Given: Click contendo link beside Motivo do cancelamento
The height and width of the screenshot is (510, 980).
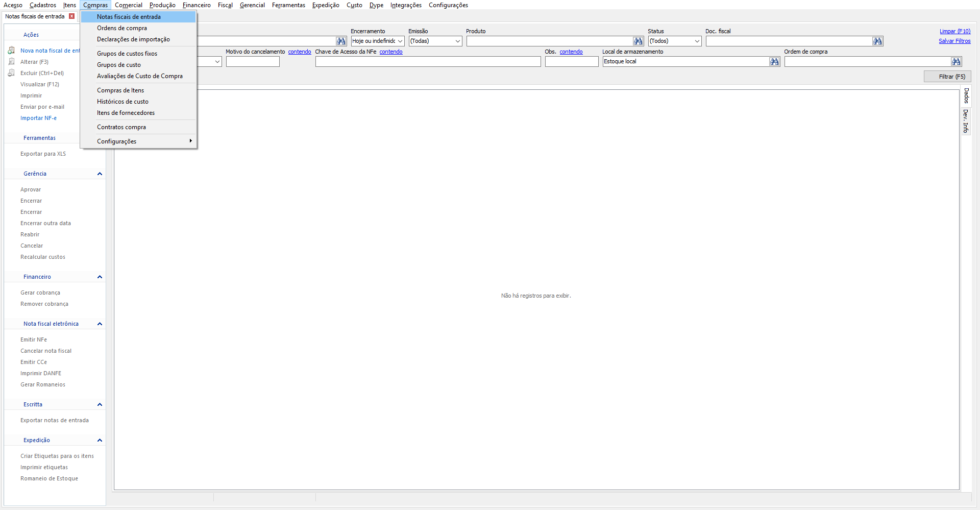Looking at the screenshot, I should (x=300, y=52).
